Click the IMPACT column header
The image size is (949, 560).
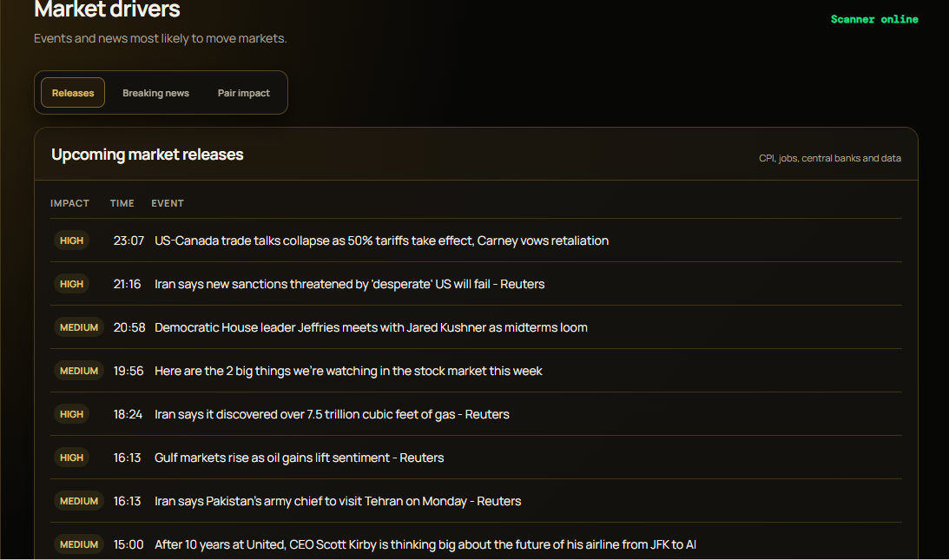click(x=69, y=203)
